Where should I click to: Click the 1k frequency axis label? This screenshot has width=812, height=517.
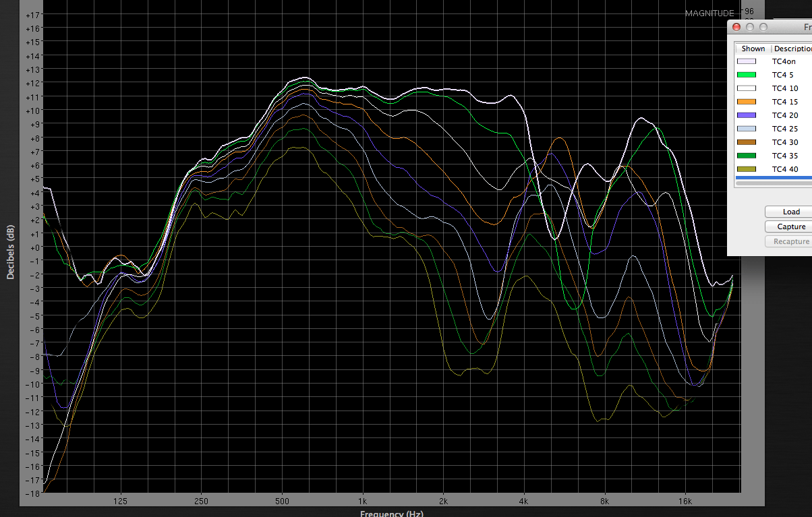coord(363,501)
